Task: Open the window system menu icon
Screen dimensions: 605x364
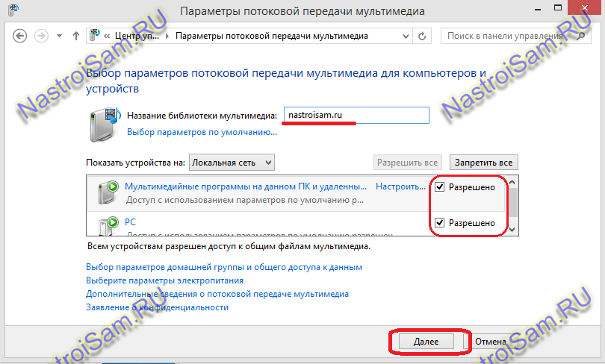Action: click(13, 10)
